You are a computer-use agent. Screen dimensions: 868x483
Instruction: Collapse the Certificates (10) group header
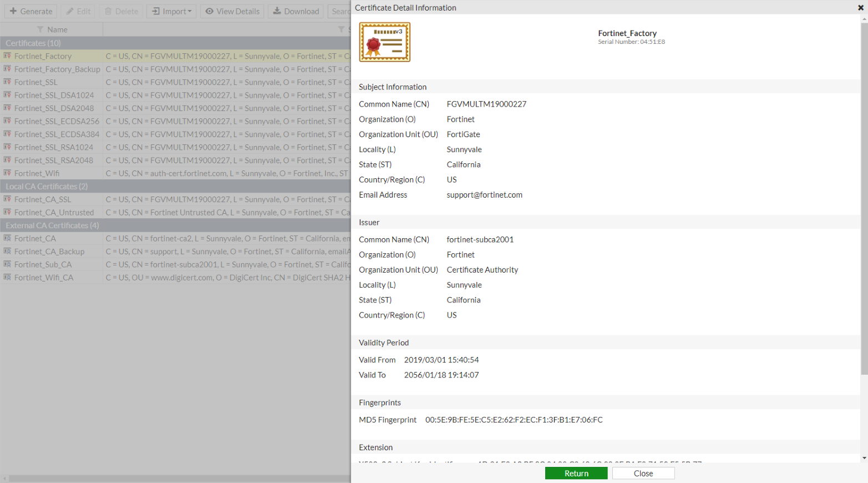coord(175,43)
